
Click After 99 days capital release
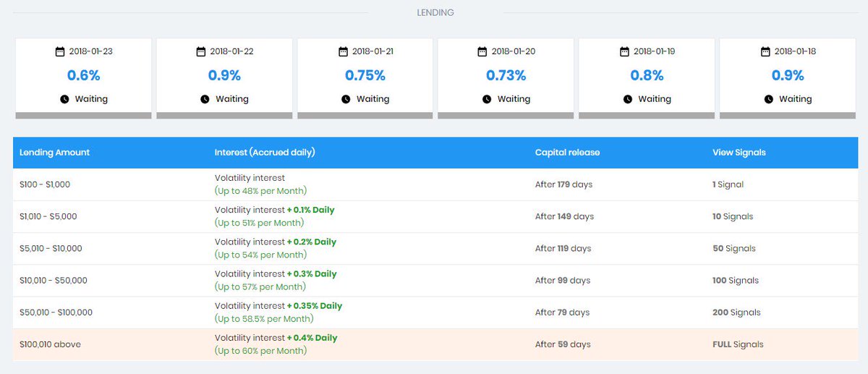coord(563,280)
